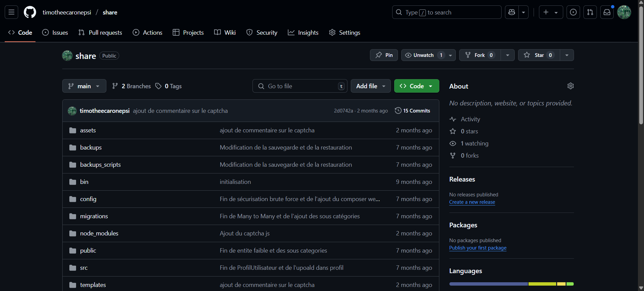
Task: Click the GitHub logo icon
Action: [x=30, y=12]
